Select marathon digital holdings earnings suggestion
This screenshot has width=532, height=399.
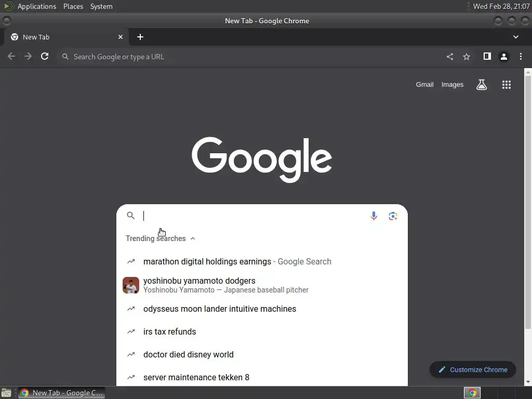tap(262, 262)
